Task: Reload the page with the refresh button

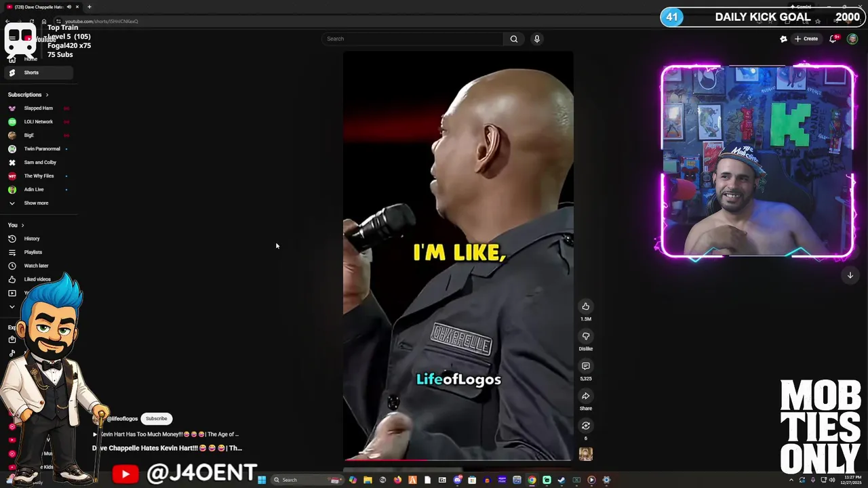Action: pyautogui.click(x=31, y=21)
